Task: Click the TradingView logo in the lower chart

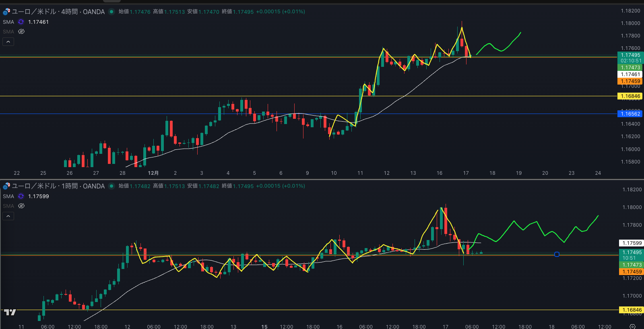Action: [x=10, y=312]
